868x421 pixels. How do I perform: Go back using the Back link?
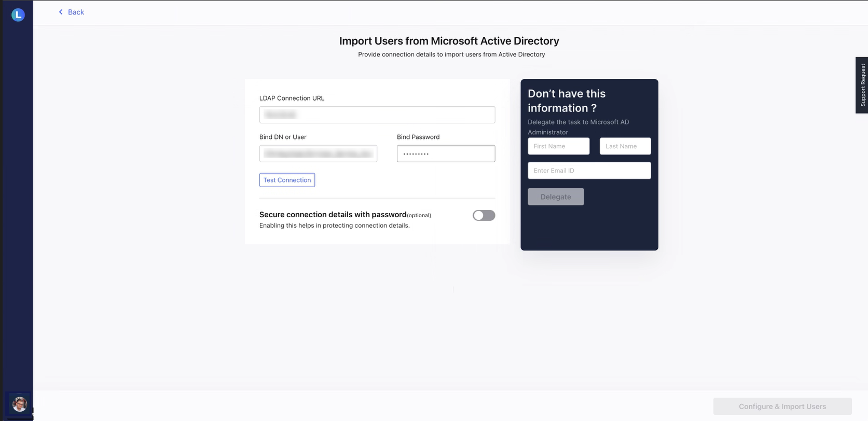click(x=71, y=12)
